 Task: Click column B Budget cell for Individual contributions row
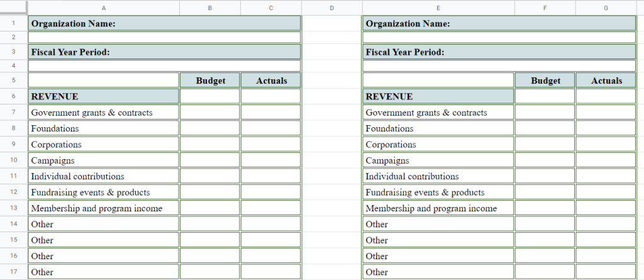[x=210, y=176]
